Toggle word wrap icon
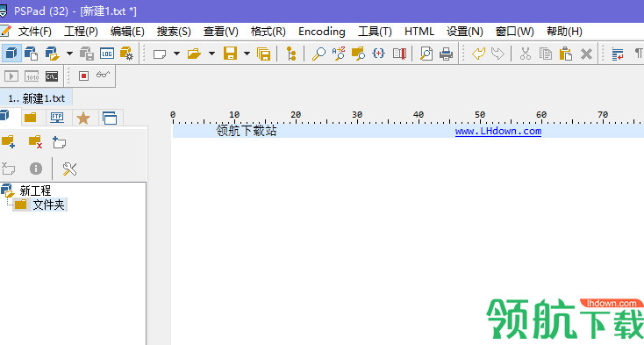This screenshot has width=644, height=345. pos(618,54)
